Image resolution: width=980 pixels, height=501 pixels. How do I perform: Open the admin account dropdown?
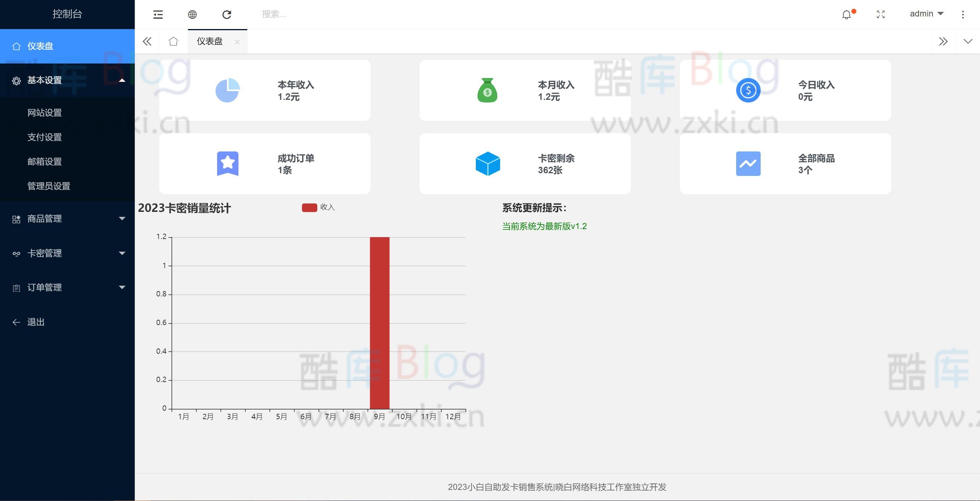point(926,14)
